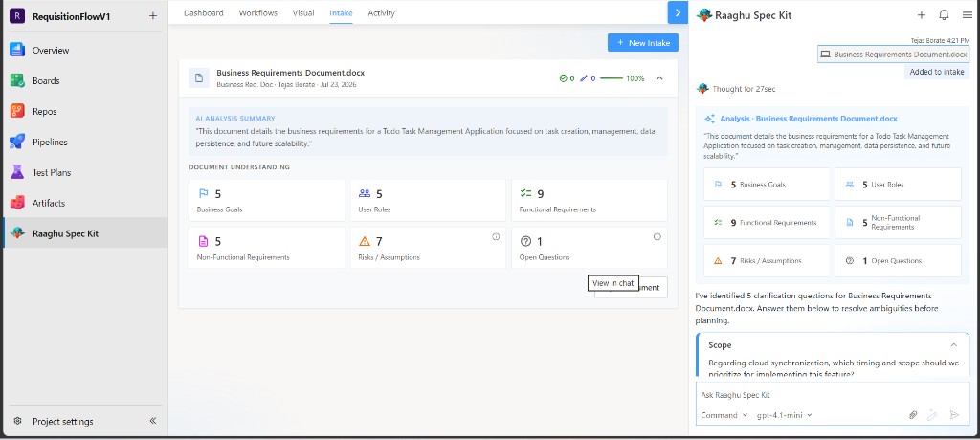Viewport: 980px width, 440px height.
Task: Click Business Goals tile in chat analysis
Action: click(x=767, y=185)
